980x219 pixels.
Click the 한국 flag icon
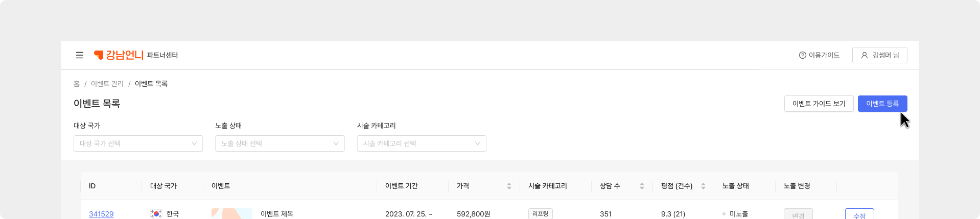[x=156, y=214]
